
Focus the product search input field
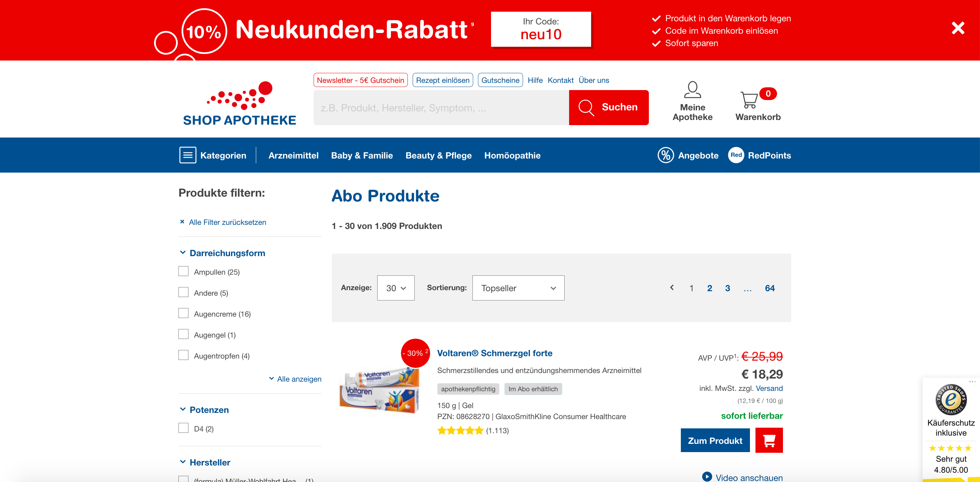(441, 108)
